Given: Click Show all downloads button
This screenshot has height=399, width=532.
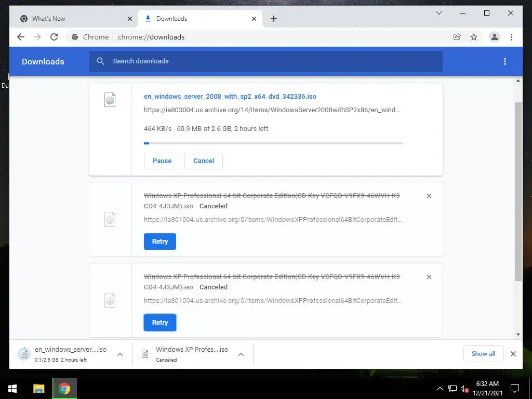Looking at the screenshot, I should tap(484, 354).
